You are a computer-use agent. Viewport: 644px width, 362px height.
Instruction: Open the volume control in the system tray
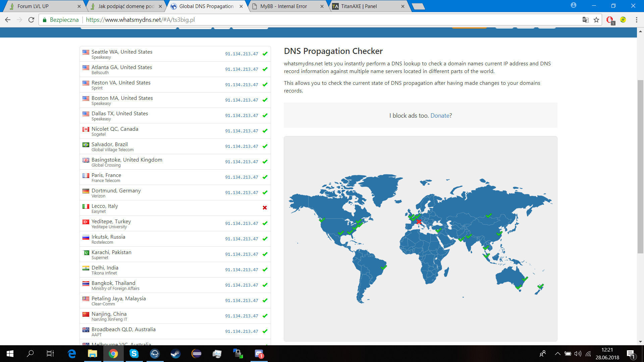tap(578, 354)
